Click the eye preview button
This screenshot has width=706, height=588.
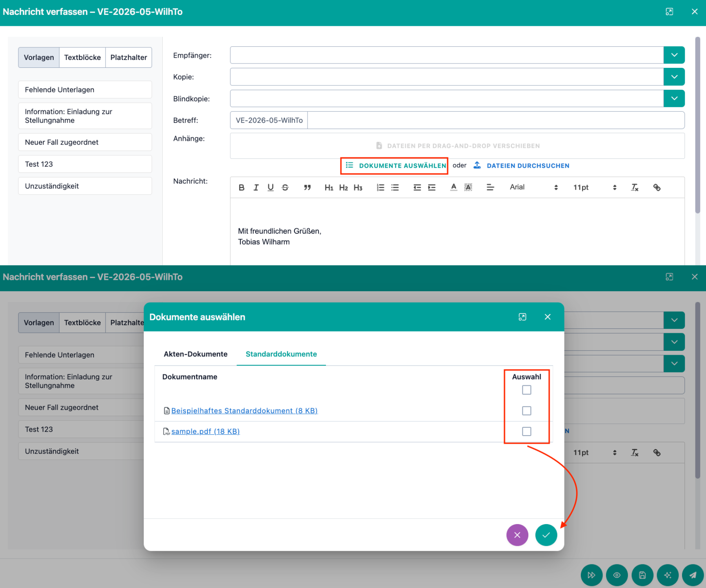pyautogui.click(x=617, y=575)
